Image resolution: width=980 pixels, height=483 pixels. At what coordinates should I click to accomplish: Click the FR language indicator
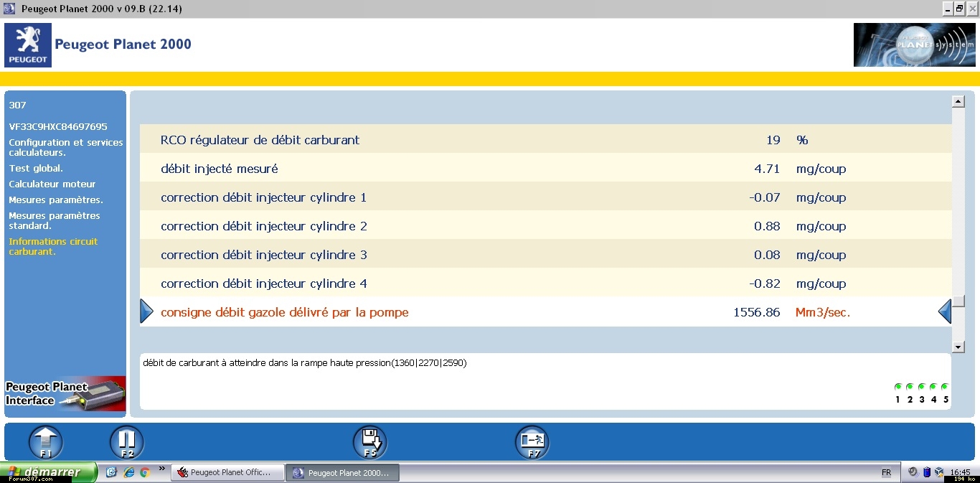point(886,472)
